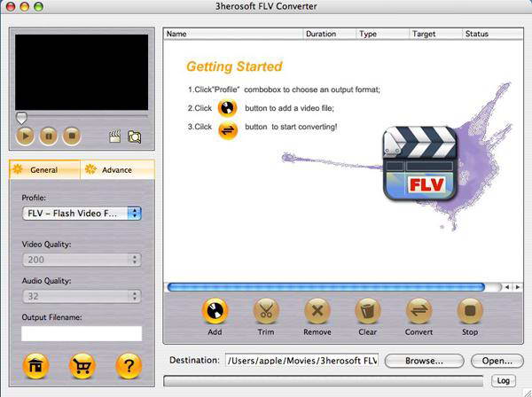Click the video preview screen
This screenshot has height=397, width=532.
coord(82,72)
